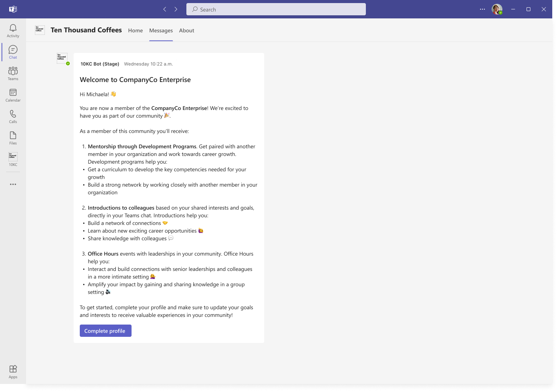Click the 10KC Bot avatar
This screenshot has height=392, width=558.
(x=62, y=58)
